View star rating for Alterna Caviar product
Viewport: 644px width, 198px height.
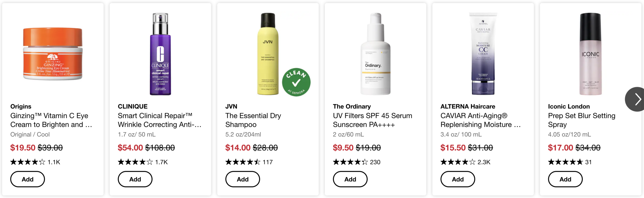[x=458, y=162]
